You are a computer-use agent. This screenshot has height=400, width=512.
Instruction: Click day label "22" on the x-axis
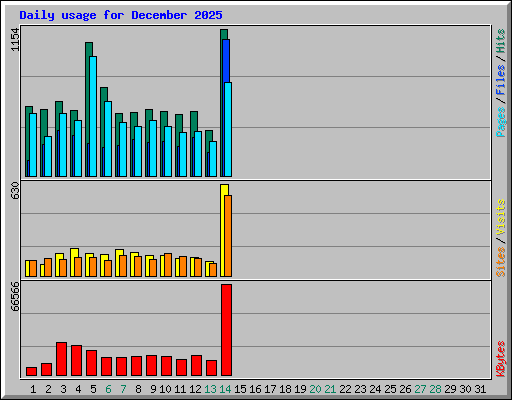point(345,389)
